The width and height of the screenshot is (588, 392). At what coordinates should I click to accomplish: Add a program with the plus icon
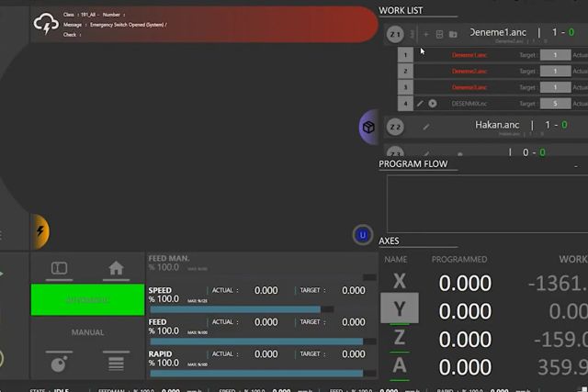(426, 35)
